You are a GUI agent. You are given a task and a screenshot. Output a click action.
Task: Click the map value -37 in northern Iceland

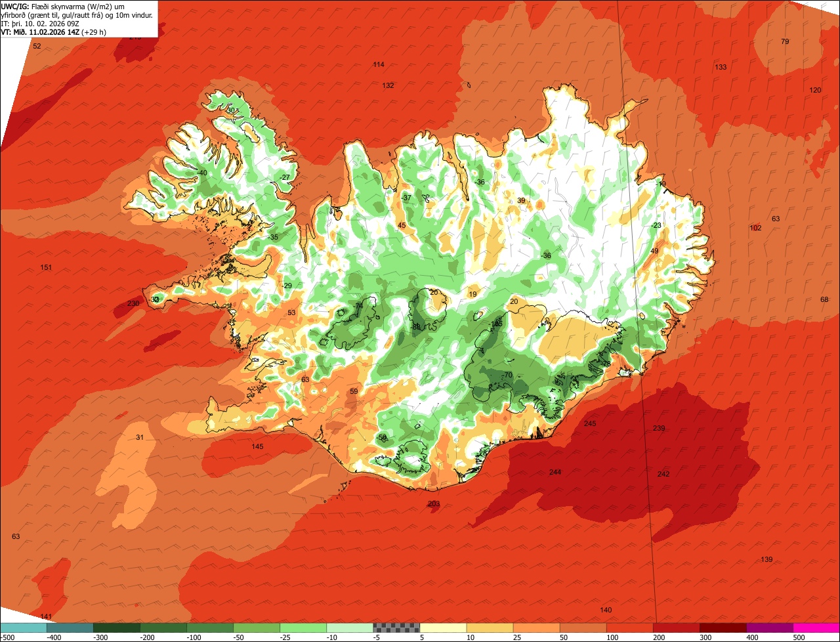click(x=406, y=198)
